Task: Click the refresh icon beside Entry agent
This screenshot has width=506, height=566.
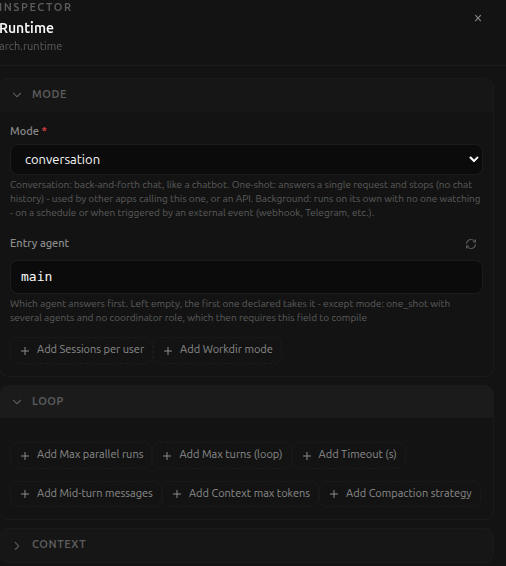Action: [x=471, y=244]
